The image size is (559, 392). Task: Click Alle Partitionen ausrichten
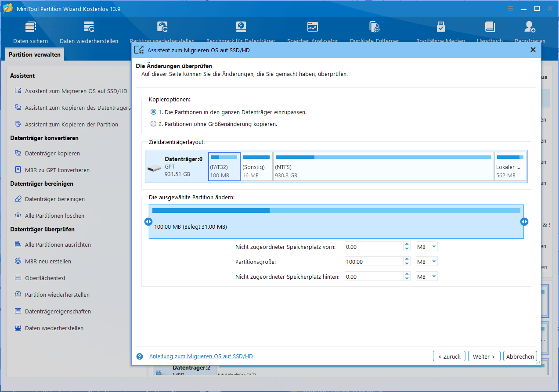53,245
